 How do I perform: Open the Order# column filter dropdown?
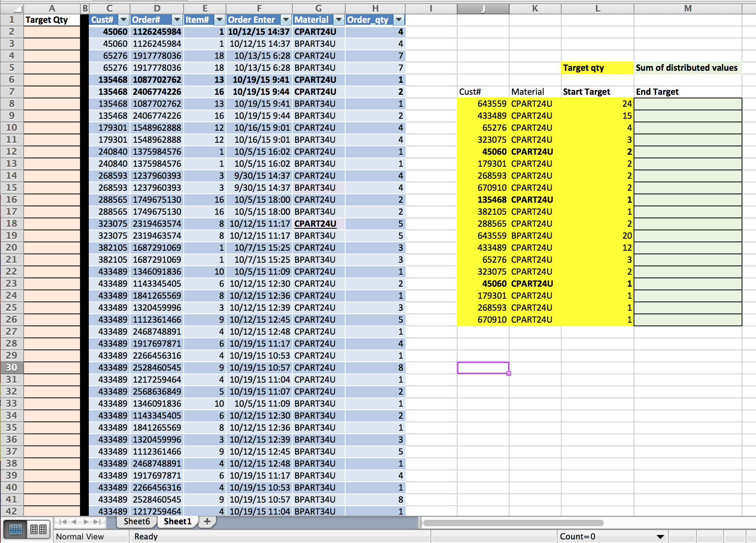point(177,20)
